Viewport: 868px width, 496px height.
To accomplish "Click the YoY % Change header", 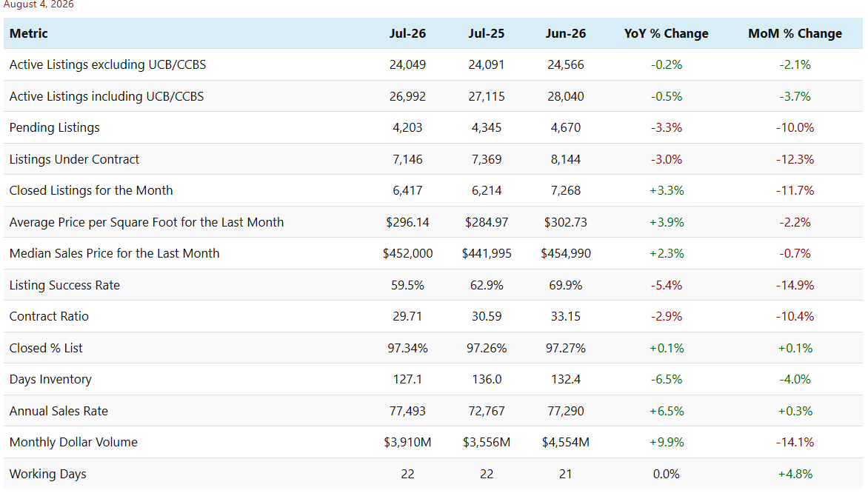I will click(666, 33).
